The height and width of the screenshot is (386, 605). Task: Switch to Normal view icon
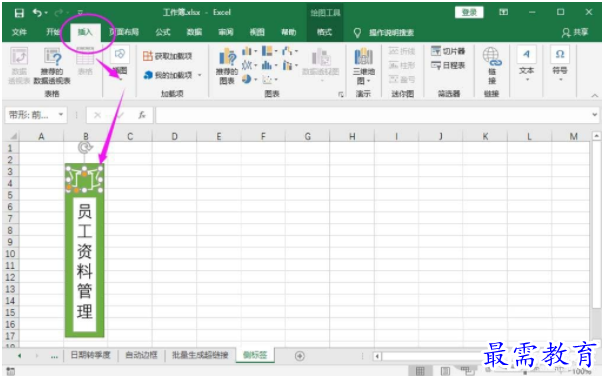click(420, 371)
